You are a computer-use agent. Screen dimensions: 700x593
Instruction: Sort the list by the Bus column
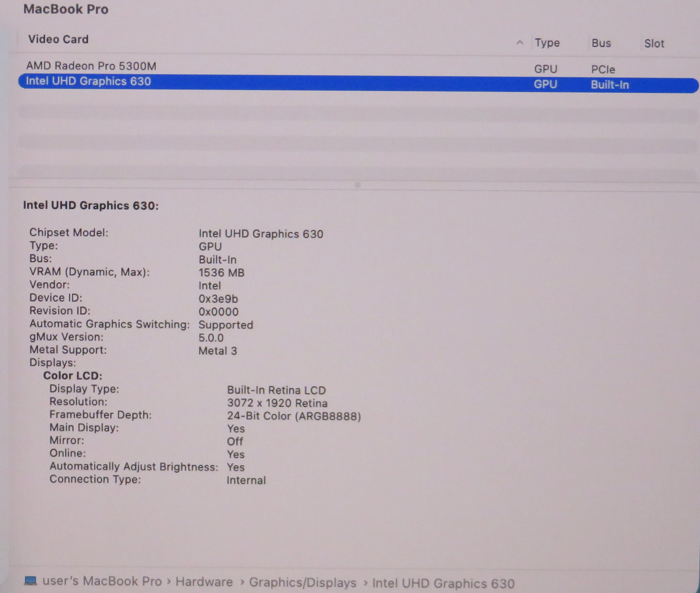tap(601, 43)
